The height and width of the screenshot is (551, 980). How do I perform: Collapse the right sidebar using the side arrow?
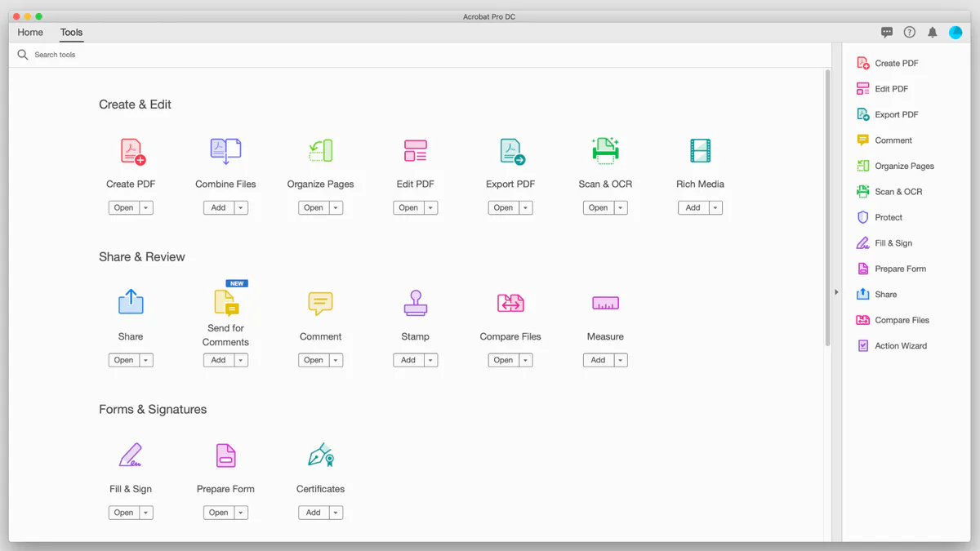point(836,291)
